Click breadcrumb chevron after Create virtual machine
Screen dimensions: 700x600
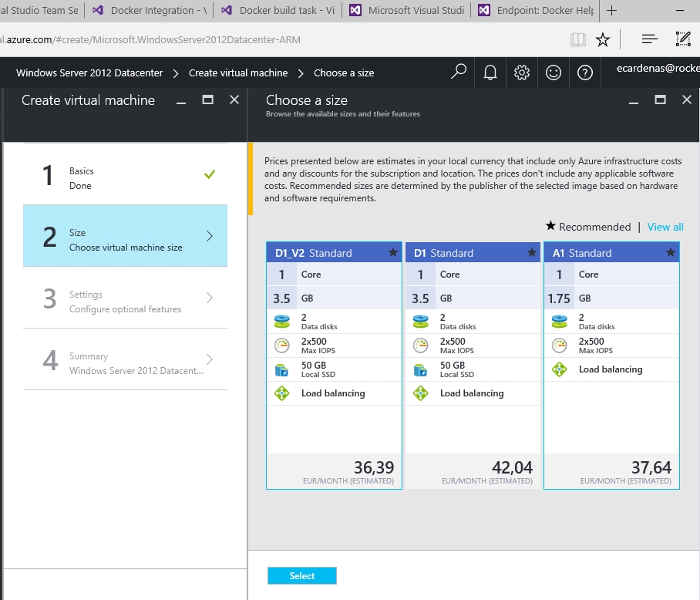(301, 73)
